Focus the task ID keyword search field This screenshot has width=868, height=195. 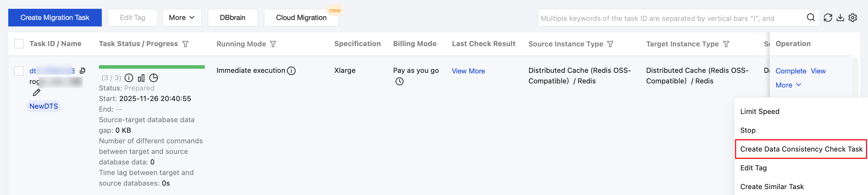[671, 18]
